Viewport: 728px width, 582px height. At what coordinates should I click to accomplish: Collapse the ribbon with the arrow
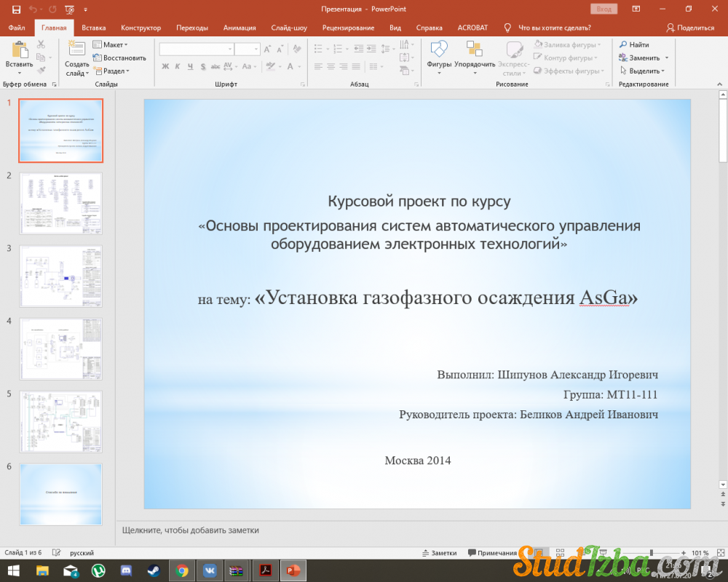tap(720, 84)
